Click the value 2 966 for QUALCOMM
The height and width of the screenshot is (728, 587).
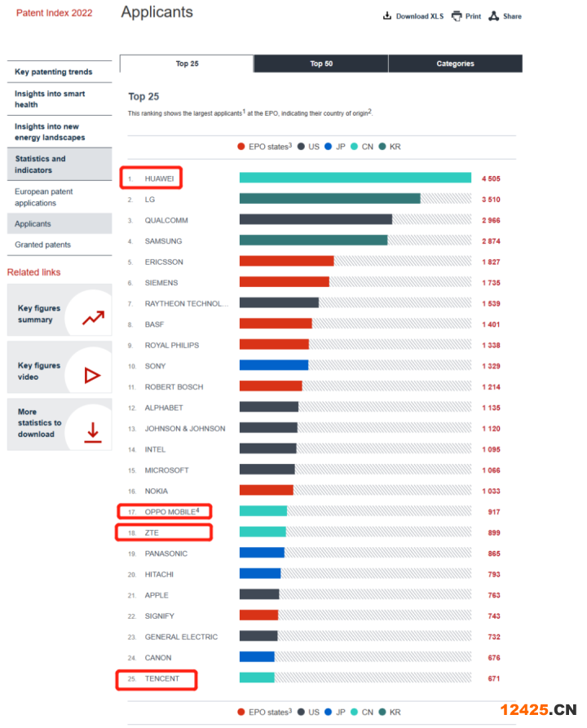[x=491, y=221]
